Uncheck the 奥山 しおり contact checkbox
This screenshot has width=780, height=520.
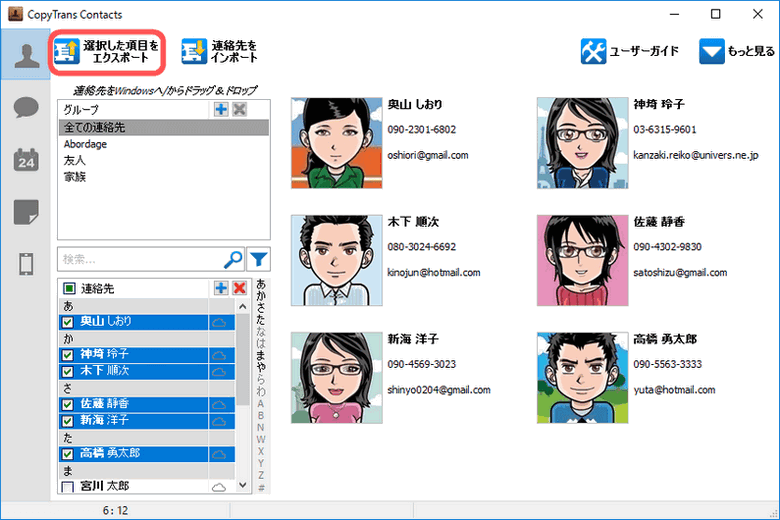(68, 322)
